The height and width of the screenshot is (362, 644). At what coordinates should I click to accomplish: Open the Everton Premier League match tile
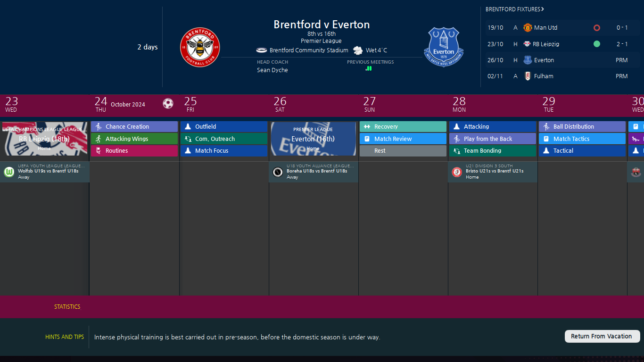313,139
